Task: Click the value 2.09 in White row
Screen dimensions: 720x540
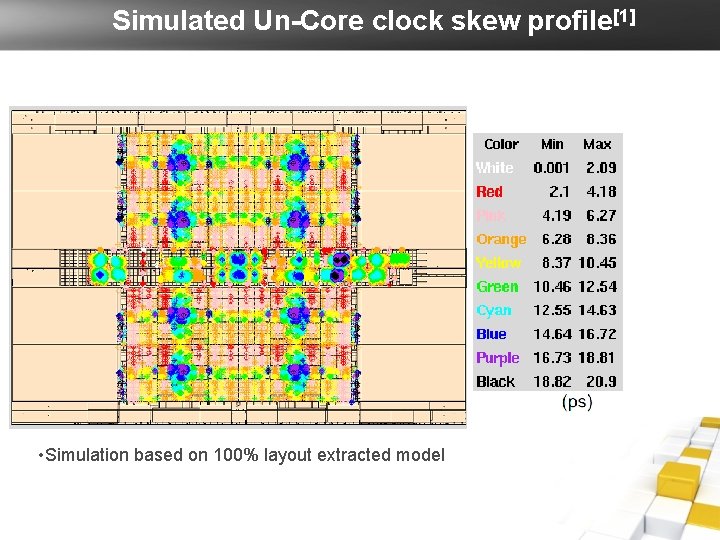Action: (601, 168)
